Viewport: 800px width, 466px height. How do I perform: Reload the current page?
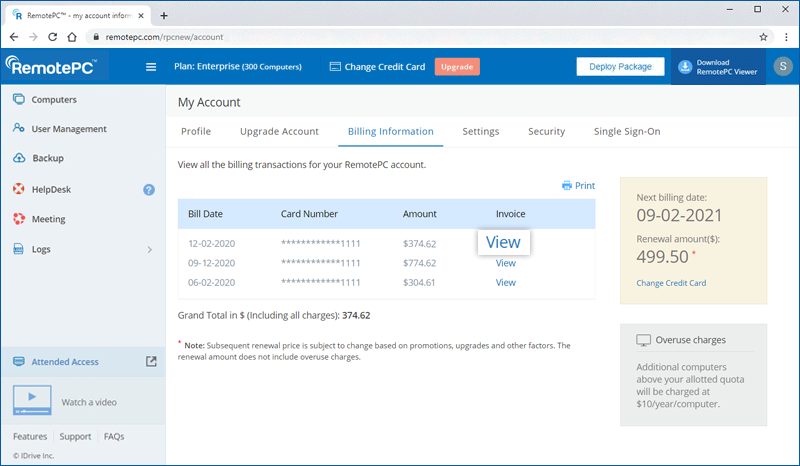point(53,37)
